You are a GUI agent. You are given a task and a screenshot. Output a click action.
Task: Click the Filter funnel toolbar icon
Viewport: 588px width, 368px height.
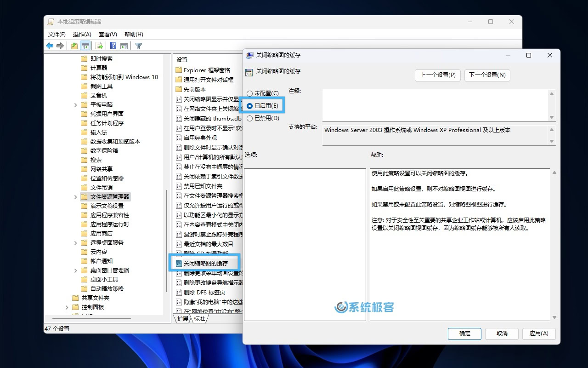[x=138, y=46]
